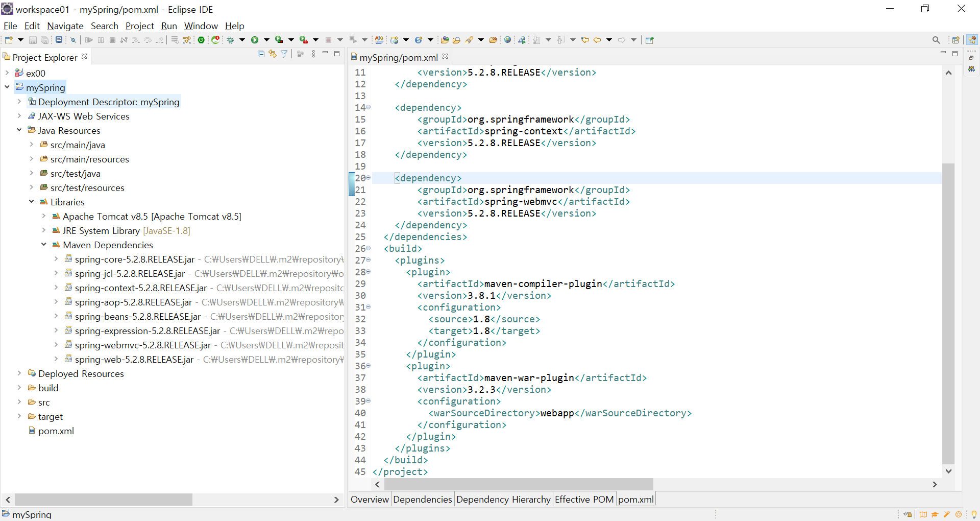Click the Open Type icon
Image resolution: width=980 pixels, height=521 pixels.
point(445,40)
